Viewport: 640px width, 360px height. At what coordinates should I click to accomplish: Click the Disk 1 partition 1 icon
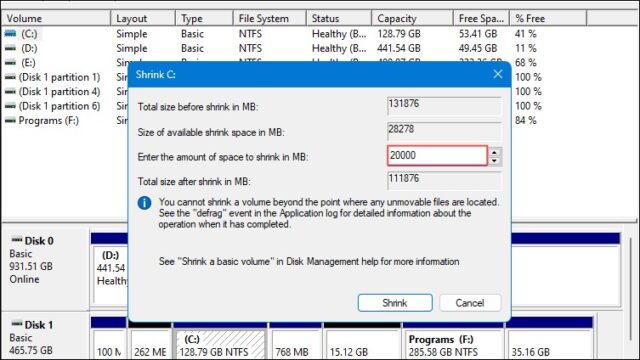click(x=10, y=77)
